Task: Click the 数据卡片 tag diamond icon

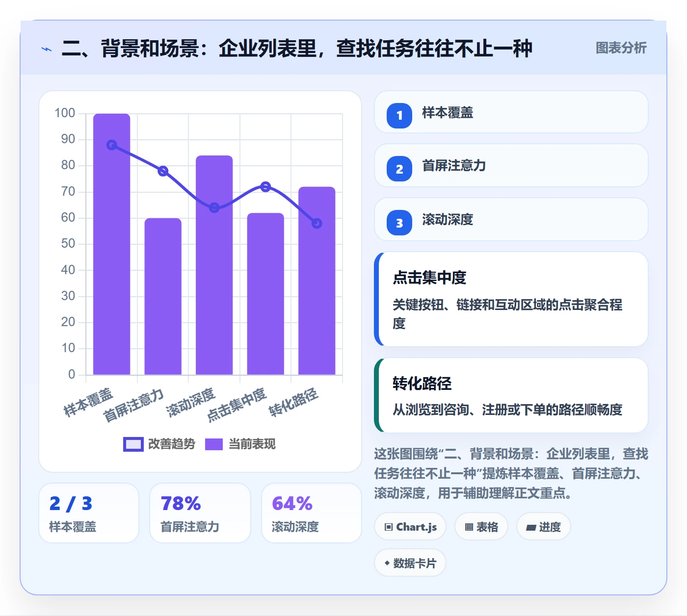Action: (x=387, y=563)
